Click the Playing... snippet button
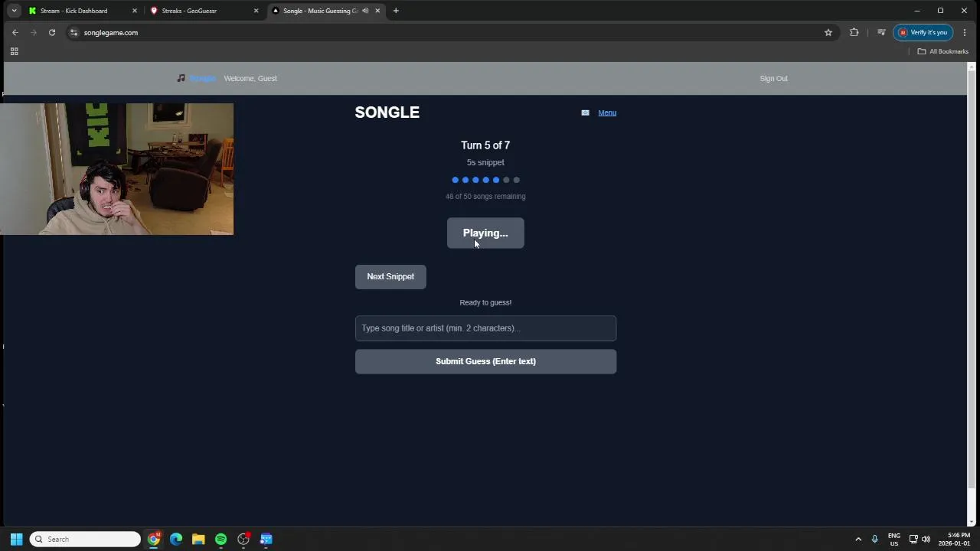The image size is (980, 551). coord(485,233)
